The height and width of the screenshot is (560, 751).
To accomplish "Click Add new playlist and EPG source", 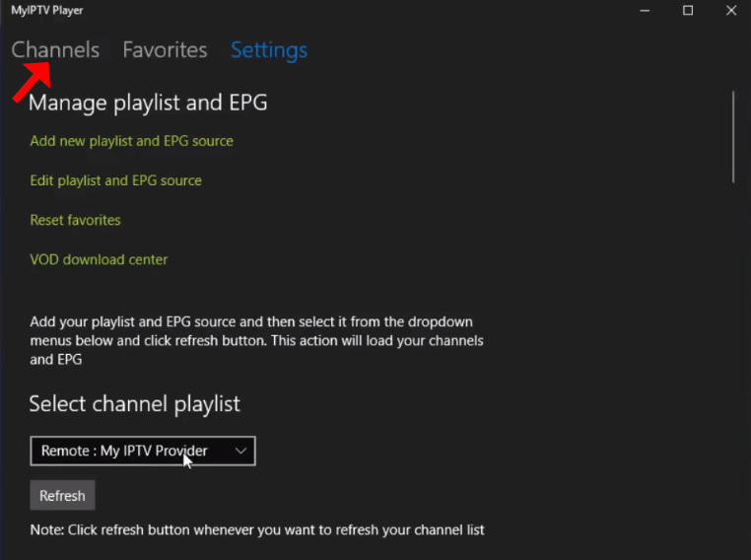I will pyautogui.click(x=131, y=141).
